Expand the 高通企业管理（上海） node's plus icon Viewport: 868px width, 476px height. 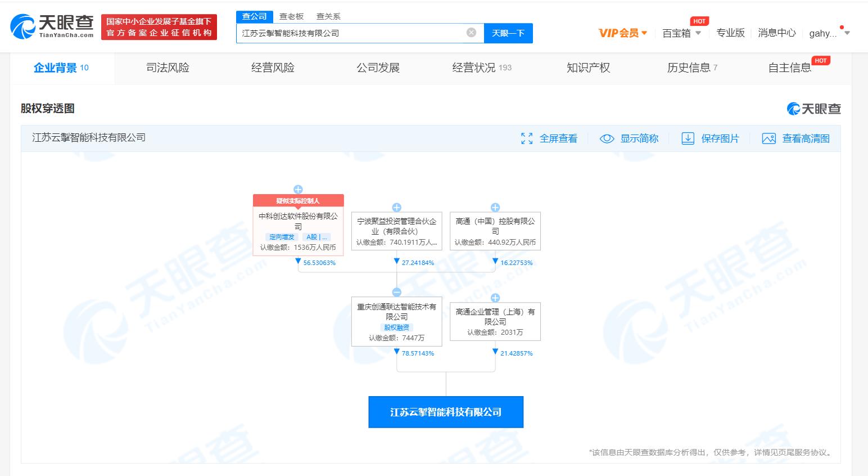point(495,298)
